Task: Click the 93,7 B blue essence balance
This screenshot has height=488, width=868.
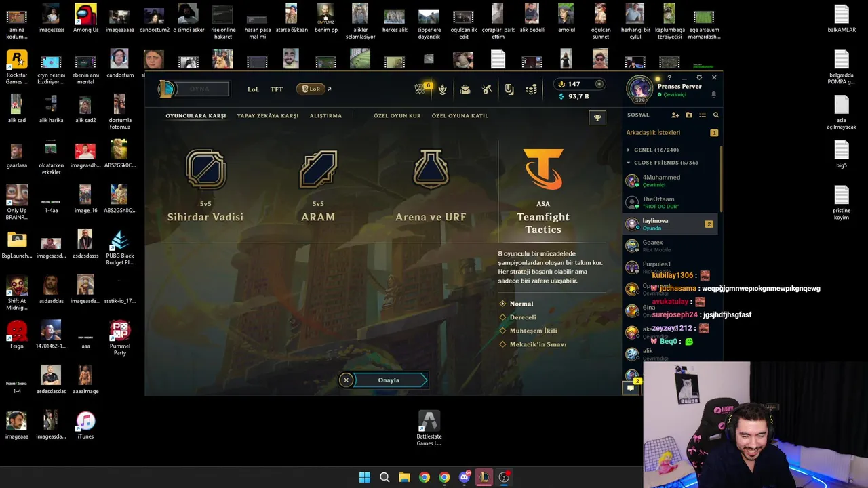Action: 574,96
